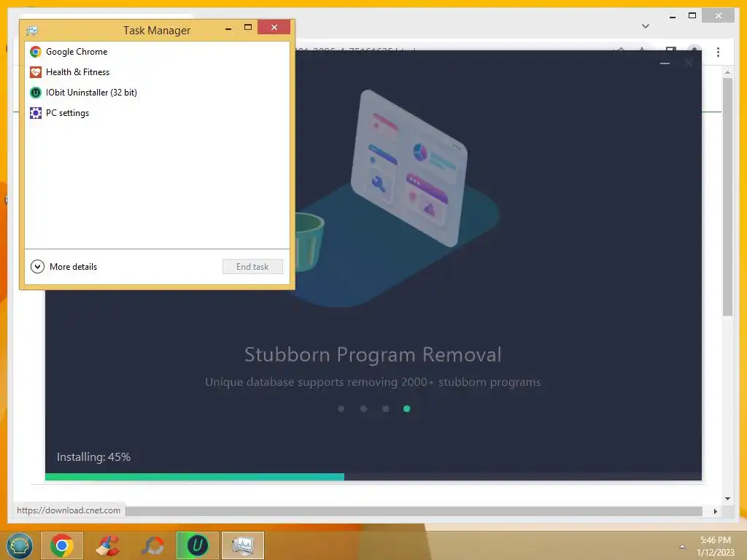Maximize the Task Manager window
The width and height of the screenshot is (747, 560).
coord(248,28)
